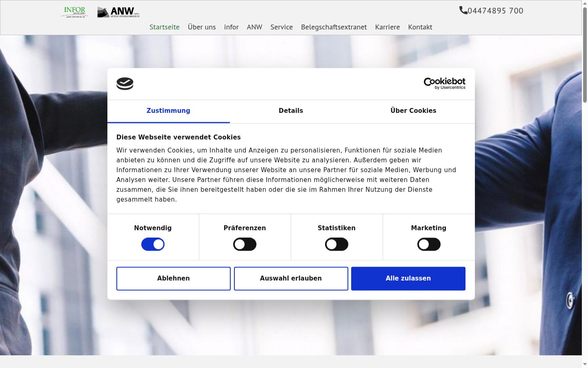Open the infor navigation item
Screen dimensions: 588x368
(x=231, y=27)
